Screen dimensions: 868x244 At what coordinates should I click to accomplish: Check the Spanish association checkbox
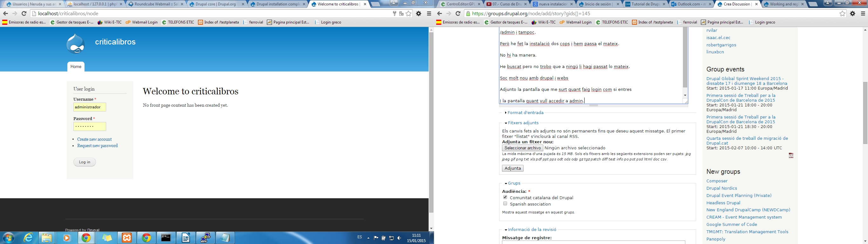505,204
